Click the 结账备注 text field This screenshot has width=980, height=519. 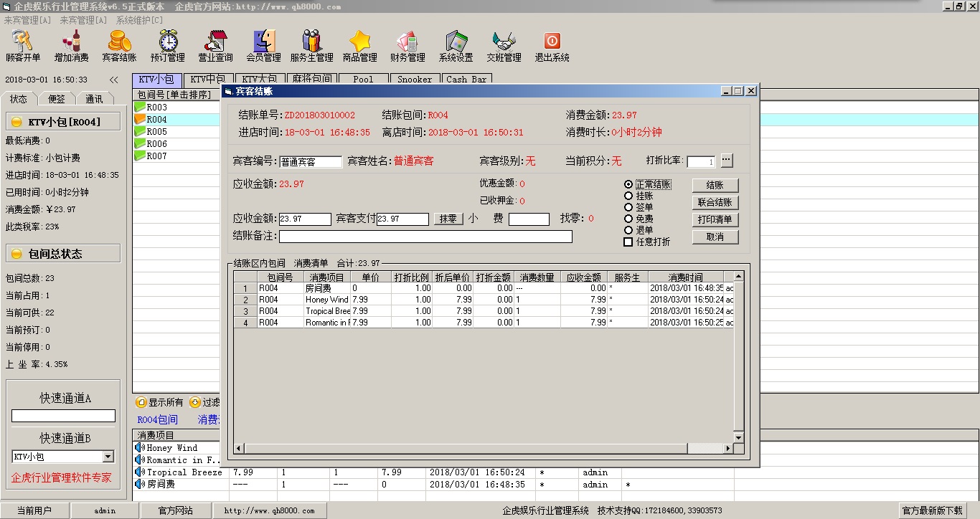pyautogui.click(x=425, y=237)
